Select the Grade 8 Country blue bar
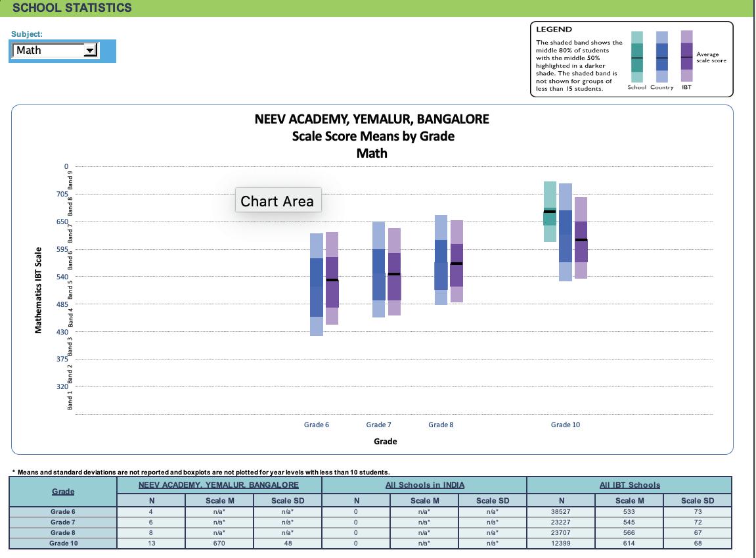The height and width of the screenshot is (558, 756). [441, 260]
